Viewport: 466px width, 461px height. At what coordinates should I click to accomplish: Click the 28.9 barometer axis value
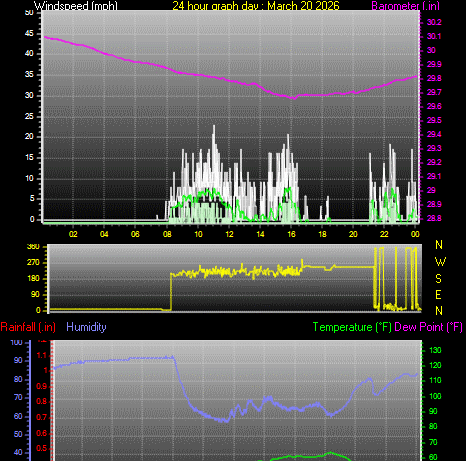tap(434, 204)
